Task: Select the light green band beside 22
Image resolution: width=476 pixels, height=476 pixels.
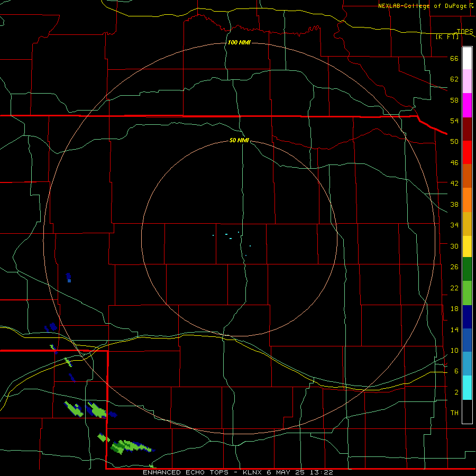Action: [x=467, y=292]
